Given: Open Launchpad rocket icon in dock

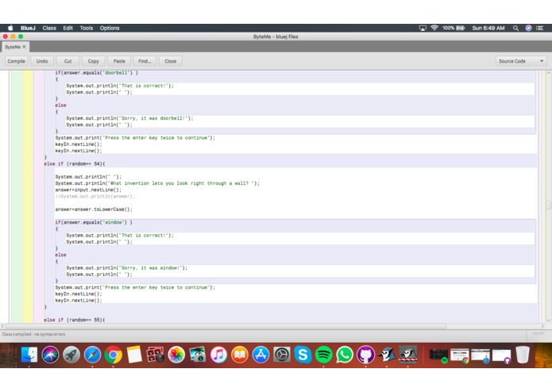Looking at the screenshot, I should coord(71,355).
